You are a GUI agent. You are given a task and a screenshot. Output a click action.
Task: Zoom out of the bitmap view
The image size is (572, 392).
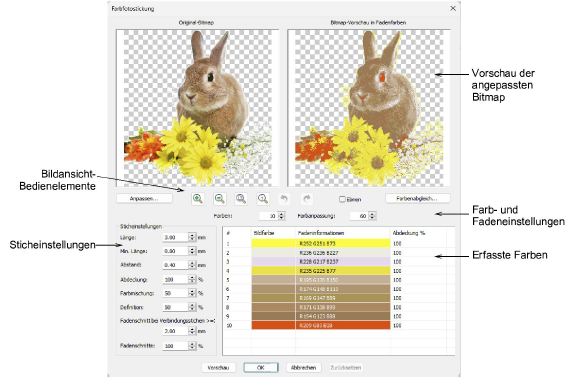point(220,199)
